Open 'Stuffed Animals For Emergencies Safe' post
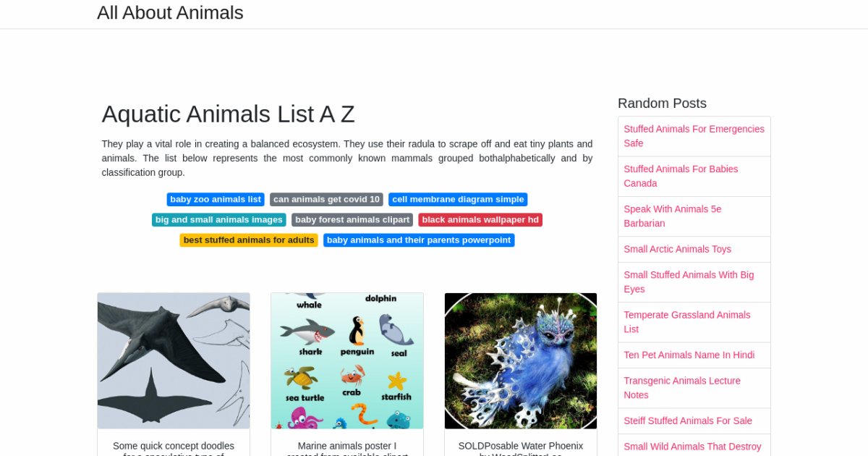The height and width of the screenshot is (456, 868). 694,136
